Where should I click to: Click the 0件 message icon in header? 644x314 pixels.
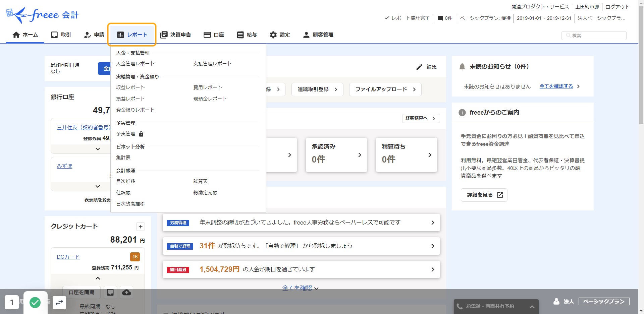coord(445,18)
